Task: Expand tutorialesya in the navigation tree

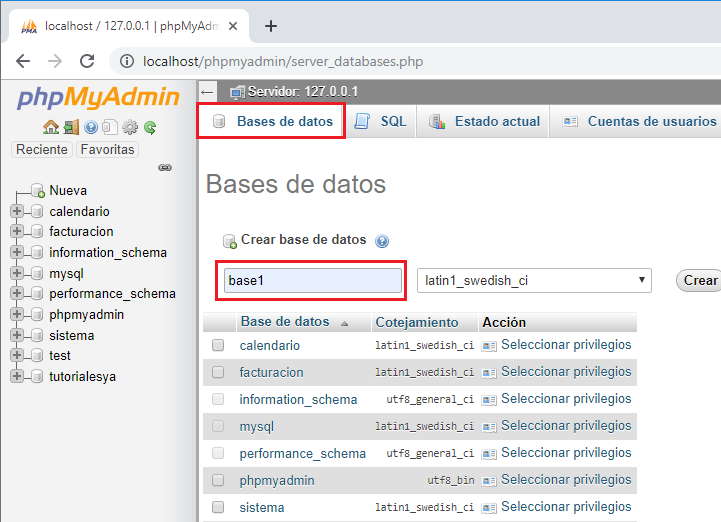Action: (x=17, y=376)
